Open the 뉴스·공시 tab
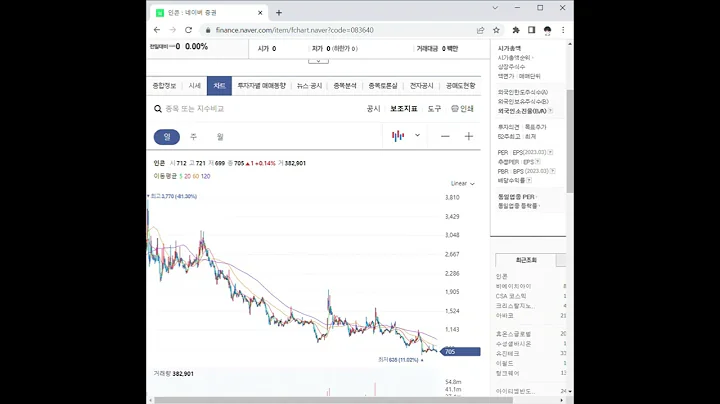This screenshot has height=404, width=720. coord(309,86)
